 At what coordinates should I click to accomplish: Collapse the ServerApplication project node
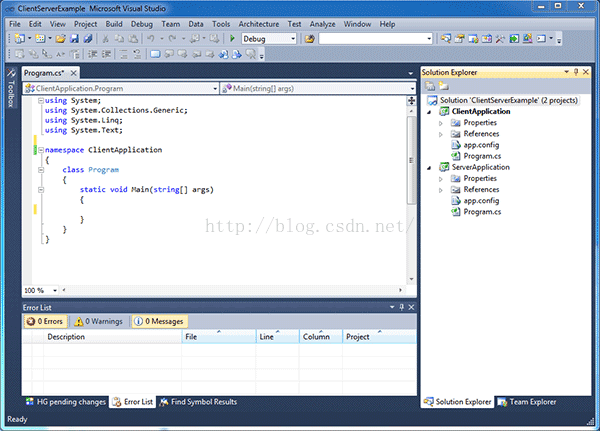pos(429,168)
